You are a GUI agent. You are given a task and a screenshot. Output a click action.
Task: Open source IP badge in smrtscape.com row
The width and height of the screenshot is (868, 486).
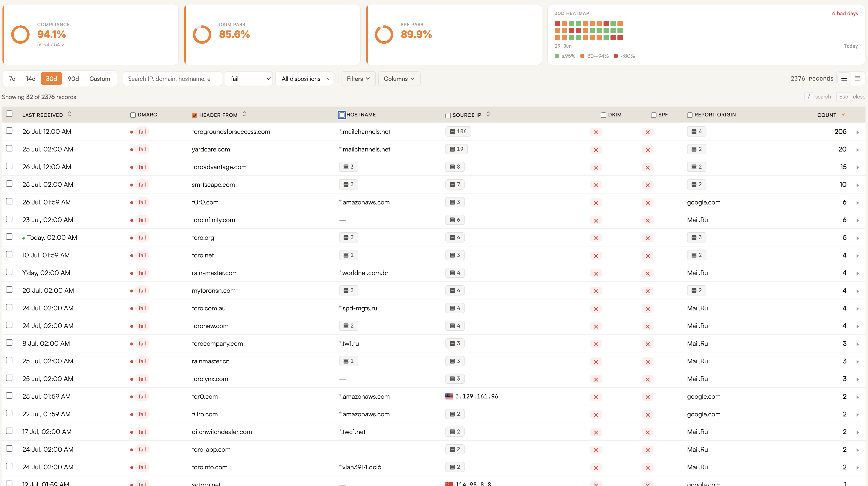tap(455, 185)
